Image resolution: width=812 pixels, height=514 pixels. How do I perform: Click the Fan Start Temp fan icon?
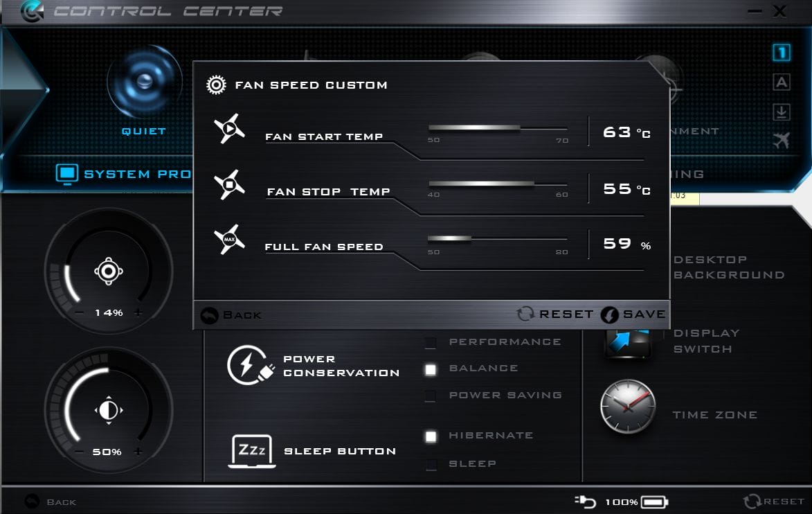click(x=229, y=129)
